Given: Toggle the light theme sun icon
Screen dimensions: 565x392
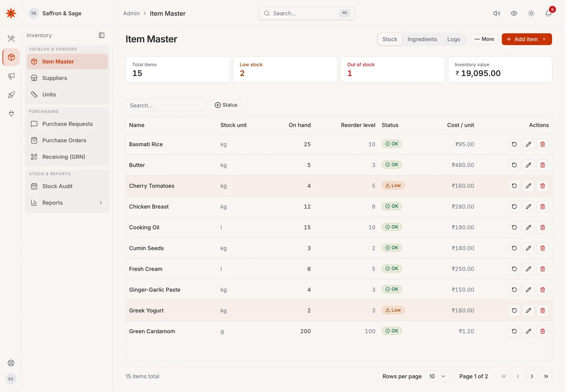Looking at the screenshot, I should 531,13.
